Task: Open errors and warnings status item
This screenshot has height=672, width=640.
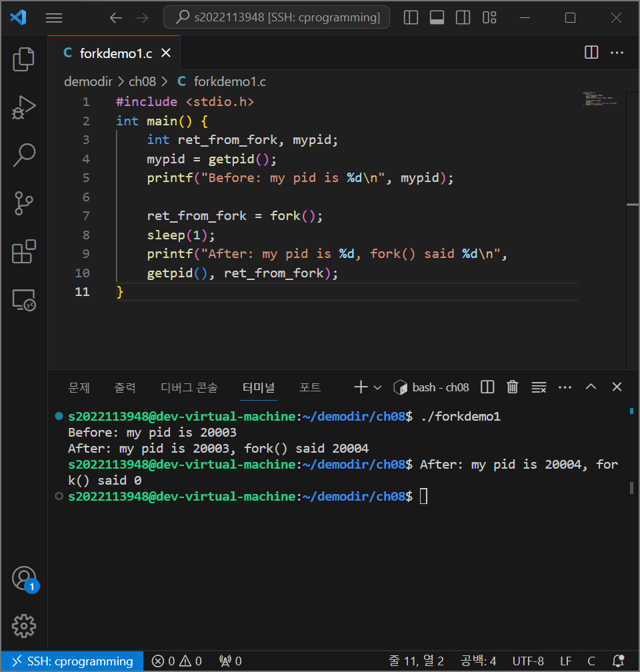Action: pos(177,661)
